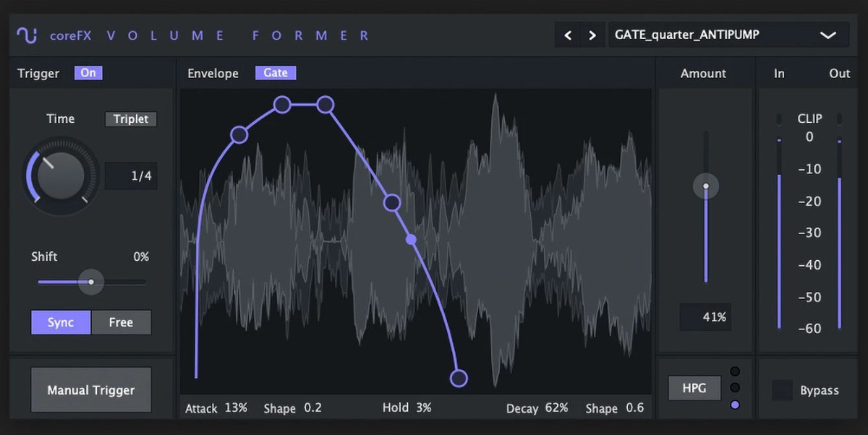
Task: Toggle the Trigger On switch
Action: [88, 73]
